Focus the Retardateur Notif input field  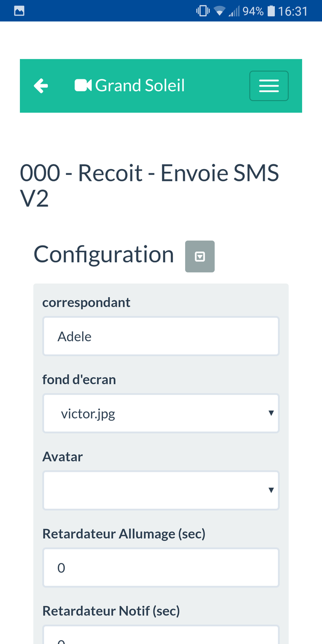pos(161,636)
